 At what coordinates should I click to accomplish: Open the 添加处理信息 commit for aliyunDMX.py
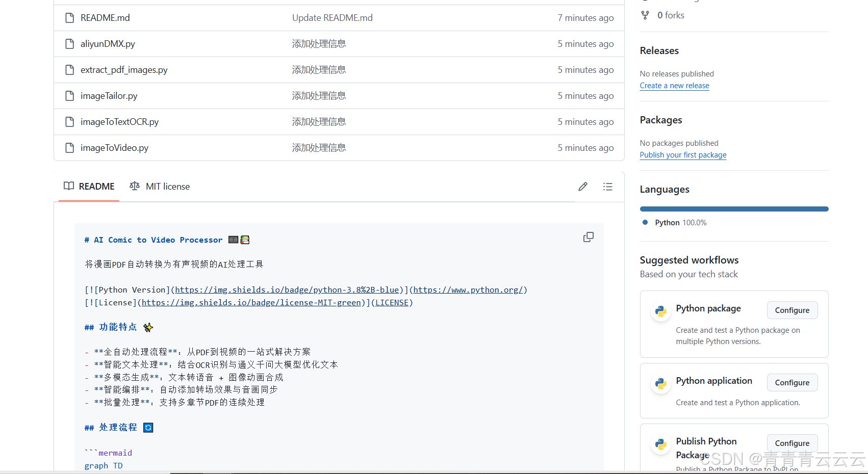[319, 44]
